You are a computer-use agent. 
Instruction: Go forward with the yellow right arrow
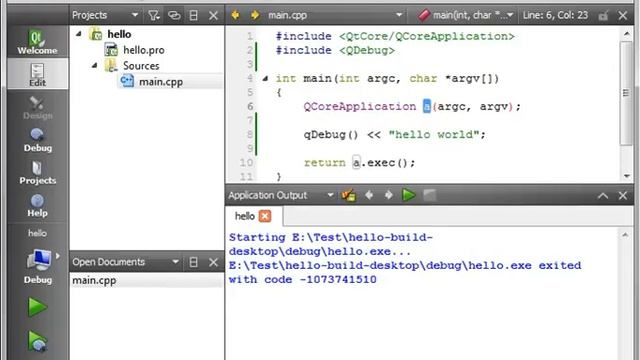point(255,16)
